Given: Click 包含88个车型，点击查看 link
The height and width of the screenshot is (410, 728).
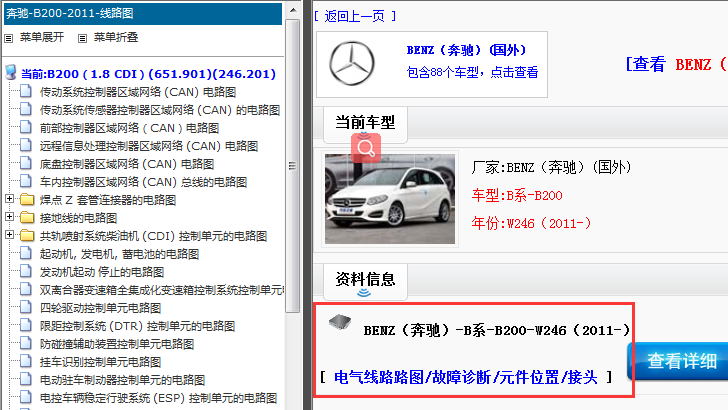Looking at the screenshot, I should click(472, 72).
